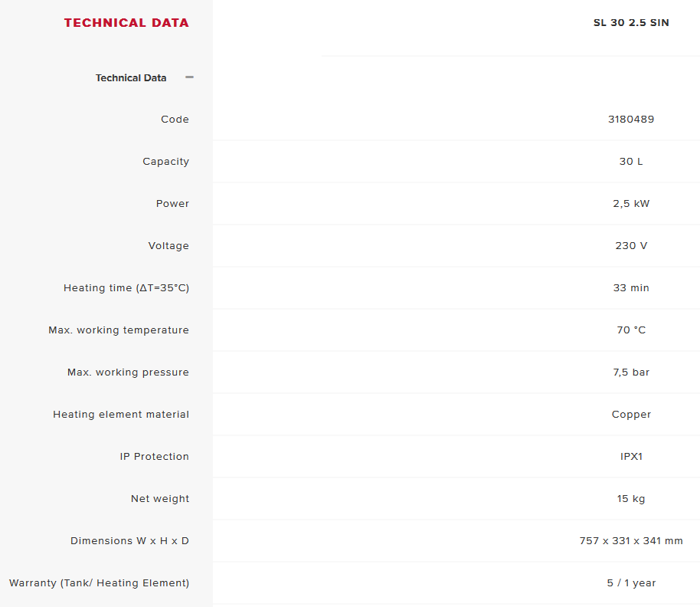This screenshot has width=700, height=607.
Task: Select the 2,5 kW power value
Action: [631, 204]
